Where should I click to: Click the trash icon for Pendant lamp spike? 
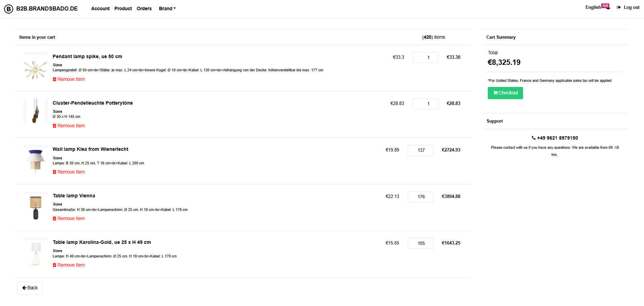pyautogui.click(x=54, y=79)
